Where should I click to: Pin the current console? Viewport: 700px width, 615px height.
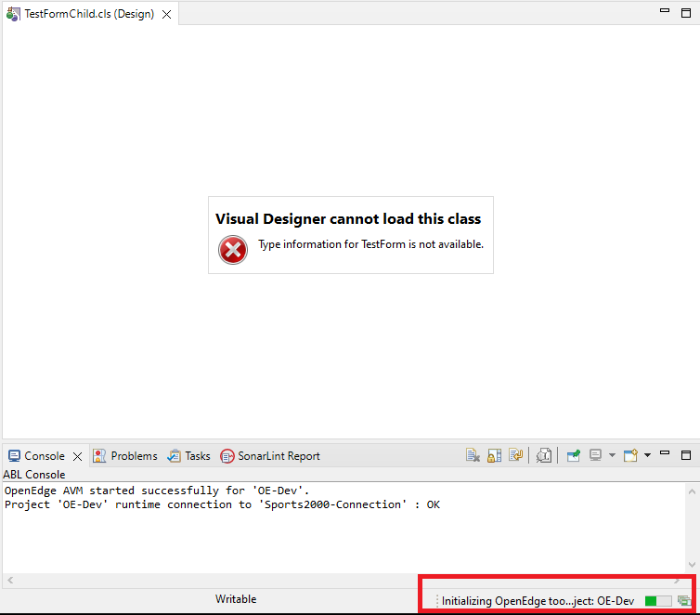(x=573, y=455)
